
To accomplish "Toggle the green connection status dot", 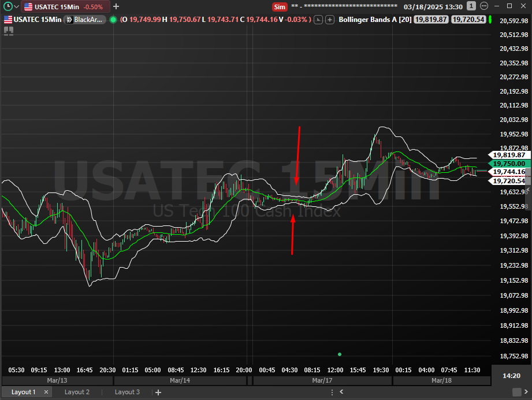I will (x=113, y=20).
